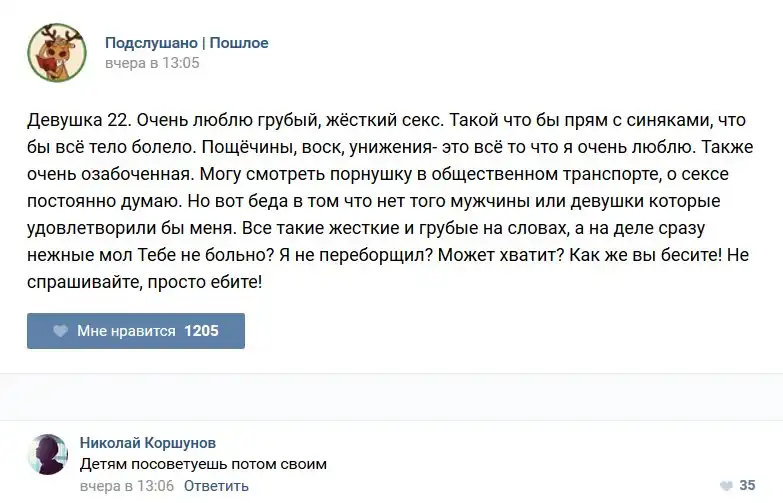Click the comment text "Детям посоветуешь потом своим"
The image size is (783, 503).
pos(203,464)
